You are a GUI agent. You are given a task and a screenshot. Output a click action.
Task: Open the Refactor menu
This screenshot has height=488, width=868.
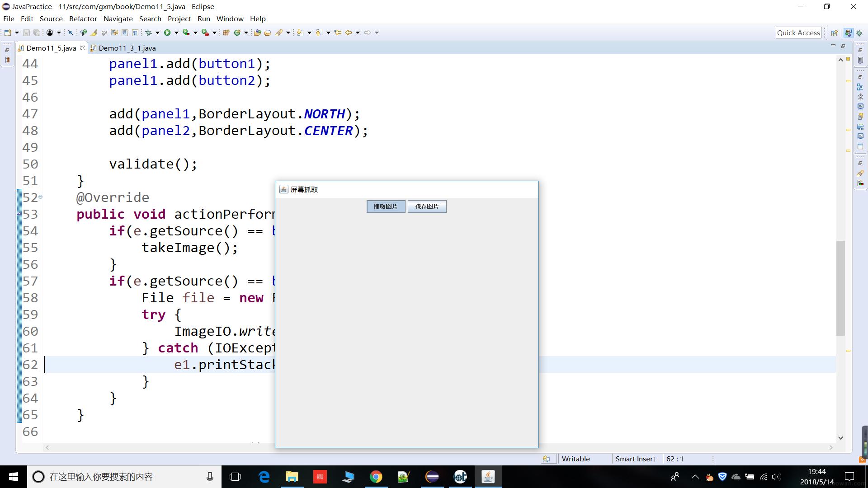[83, 19]
